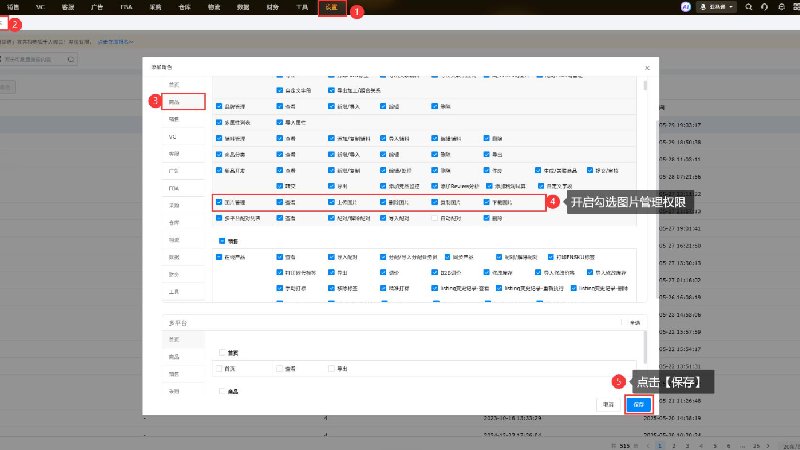Toggle 辅料管理 row checkbox

point(219,138)
